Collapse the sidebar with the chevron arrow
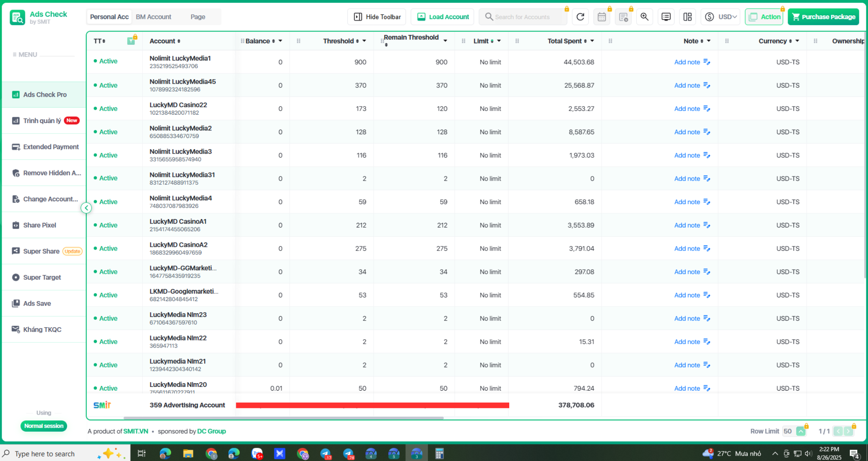Viewport: 868px width, 461px height. (86, 208)
